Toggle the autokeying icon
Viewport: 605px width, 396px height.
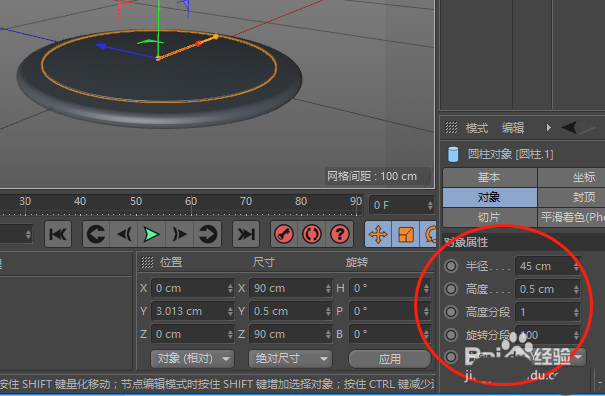pos(312,234)
